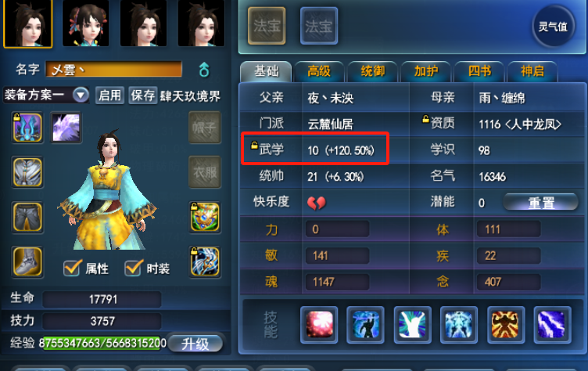This screenshot has height=371, width=588.
Task: Select the second child portrait thumbnail
Action: pos(86,23)
